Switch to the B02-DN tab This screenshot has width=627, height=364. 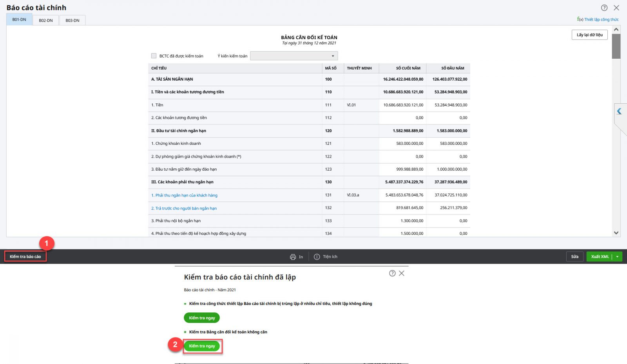pyautogui.click(x=45, y=20)
